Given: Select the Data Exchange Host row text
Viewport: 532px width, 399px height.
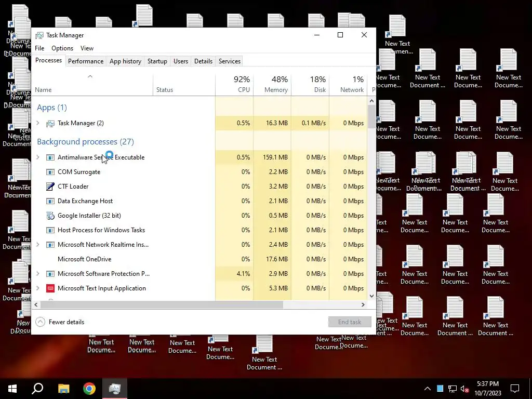Looking at the screenshot, I should [x=85, y=201].
